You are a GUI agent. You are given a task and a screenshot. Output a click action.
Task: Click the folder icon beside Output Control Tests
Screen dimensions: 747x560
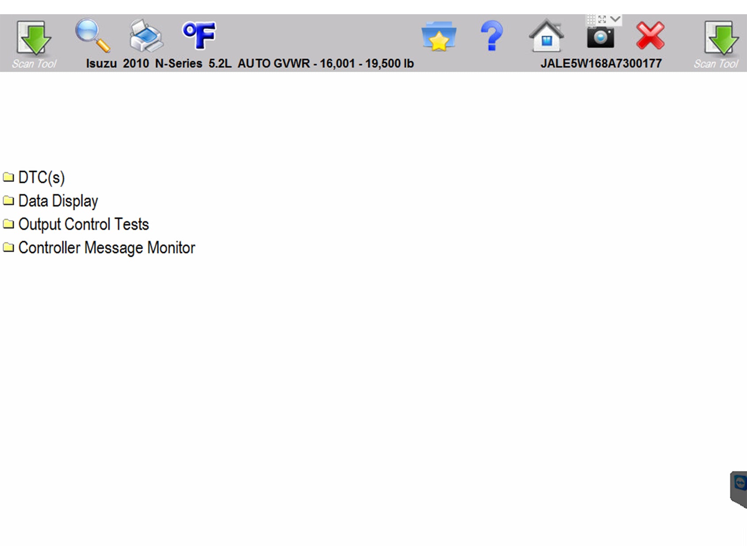(x=8, y=224)
